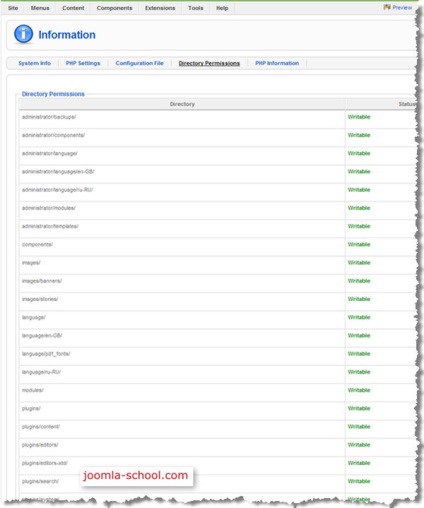Open the Tools menu
This screenshot has width=424, height=508.
click(x=196, y=8)
